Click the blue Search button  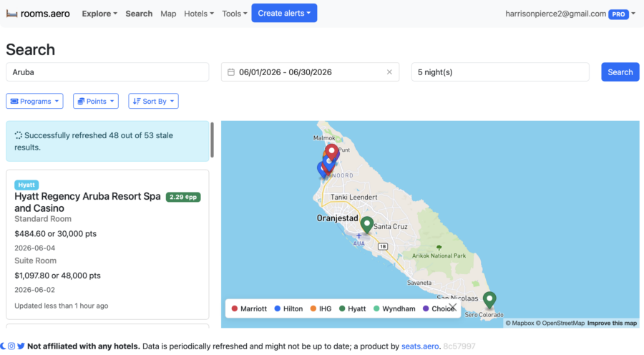click(x=620, y=72)
